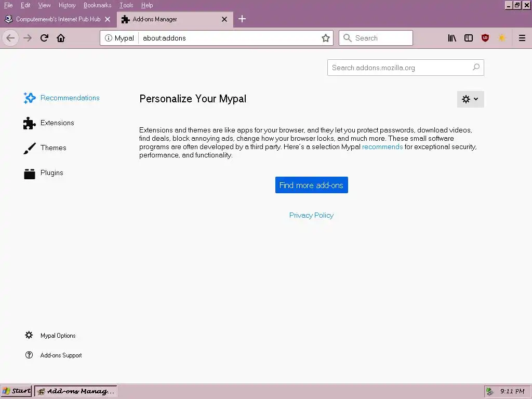Click the yellow sun extension icon

[x=502, y=38]
